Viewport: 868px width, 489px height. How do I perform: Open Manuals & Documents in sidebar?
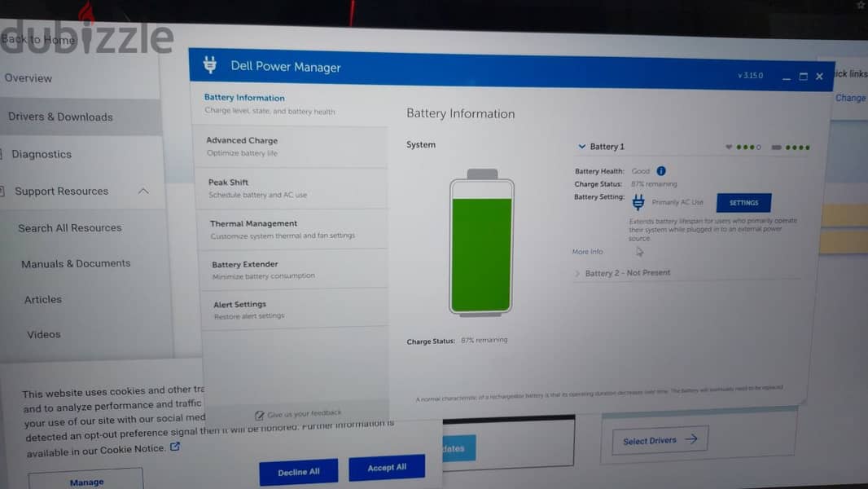point(76,263)
